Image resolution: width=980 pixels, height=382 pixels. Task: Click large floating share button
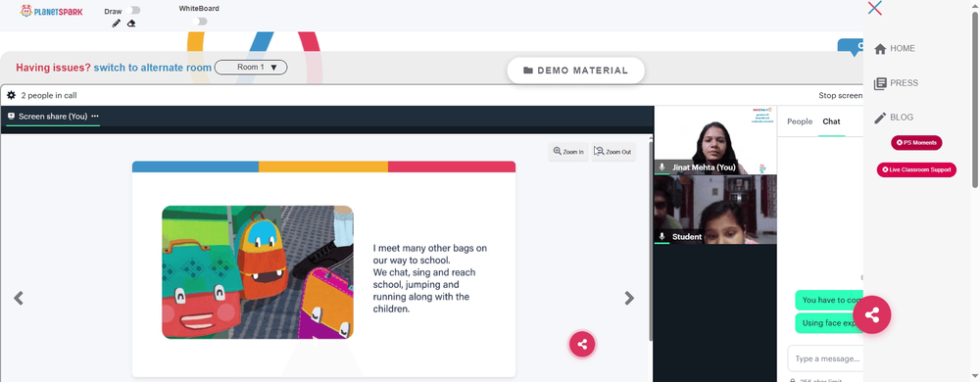click(872, 315)
